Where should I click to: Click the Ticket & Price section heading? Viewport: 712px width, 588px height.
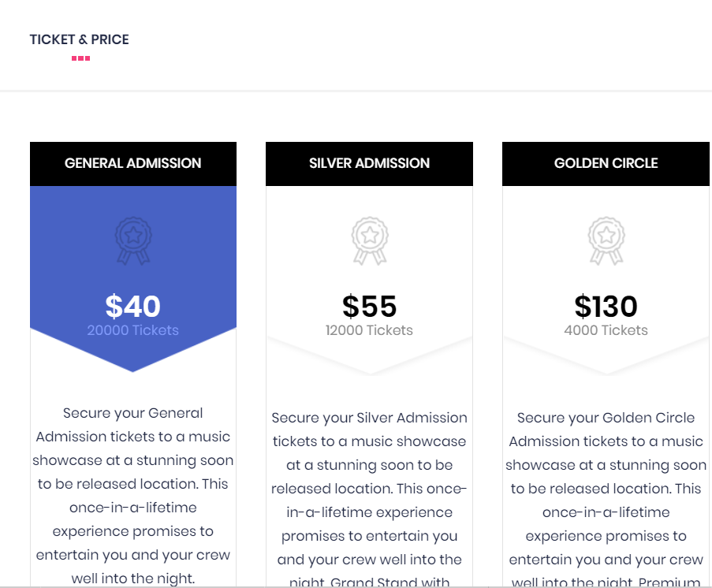click(x=80, y=39)
